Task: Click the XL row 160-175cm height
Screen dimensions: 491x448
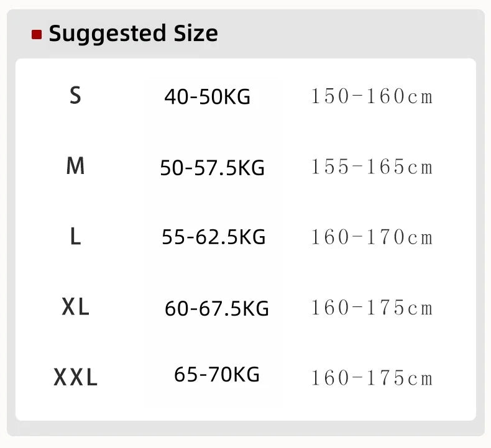Action: click(x=372, y=308)
